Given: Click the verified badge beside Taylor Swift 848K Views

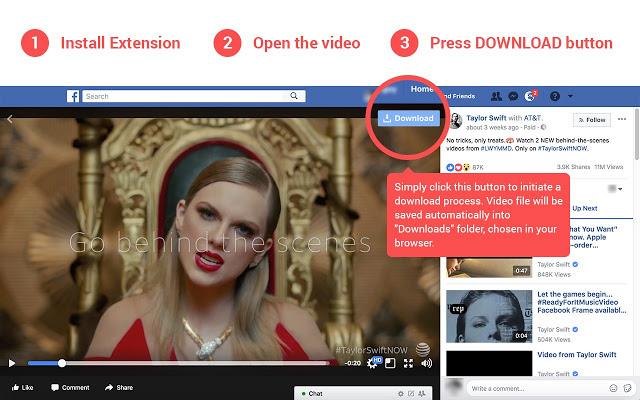Looking at the screenshot, I should point(575,264).
